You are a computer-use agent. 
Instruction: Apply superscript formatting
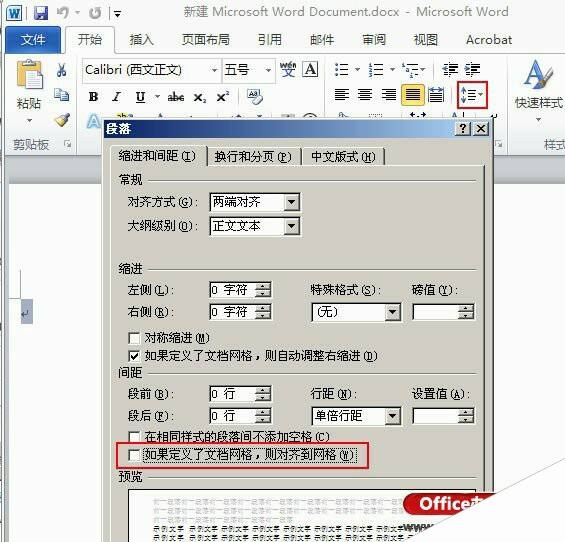pyautogui.click(x=223, y=97)
